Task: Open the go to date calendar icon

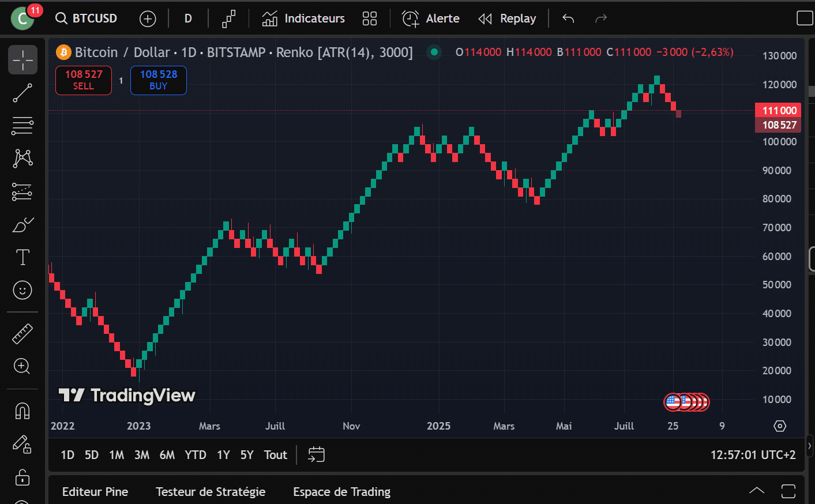Action: (317, 455)
